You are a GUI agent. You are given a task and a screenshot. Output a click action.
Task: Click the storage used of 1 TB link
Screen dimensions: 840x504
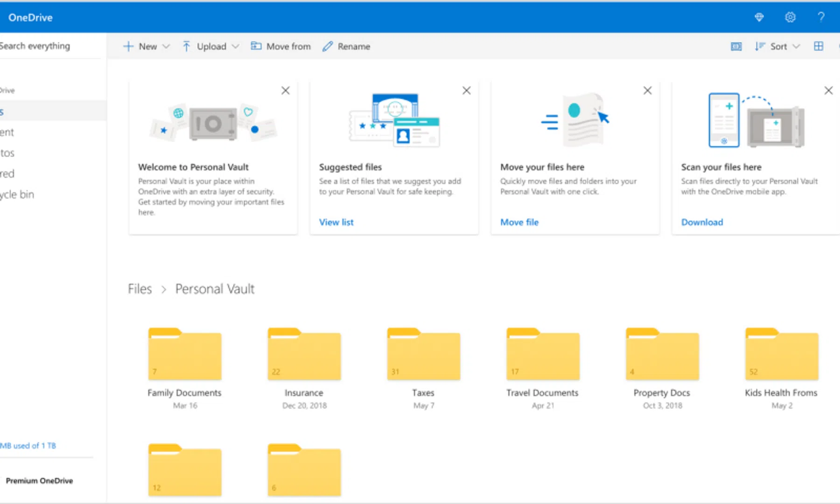pyautogui.click(x=28, y=446)
